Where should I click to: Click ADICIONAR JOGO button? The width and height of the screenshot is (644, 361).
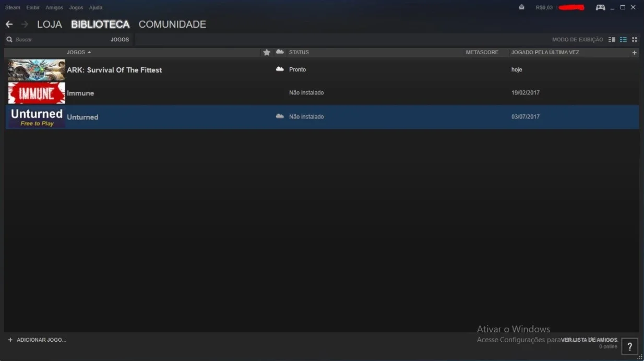[37, 340]
